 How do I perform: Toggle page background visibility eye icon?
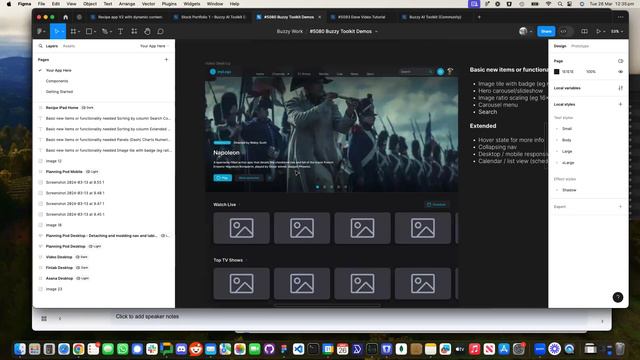620,72
